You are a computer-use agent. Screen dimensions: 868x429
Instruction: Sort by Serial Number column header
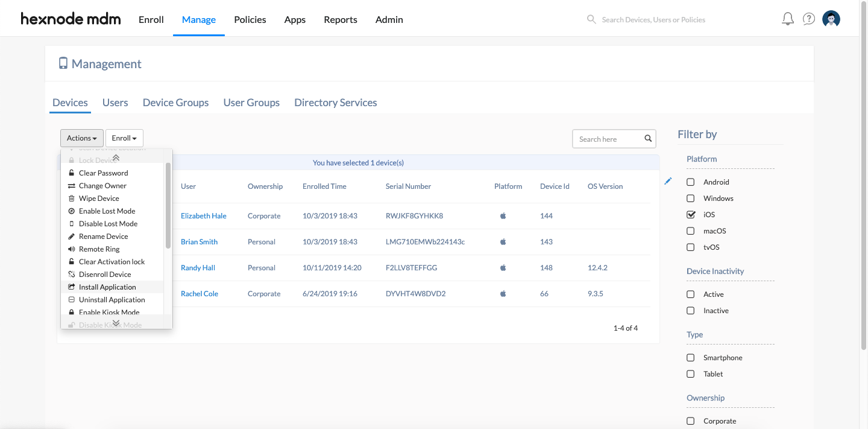409,186
